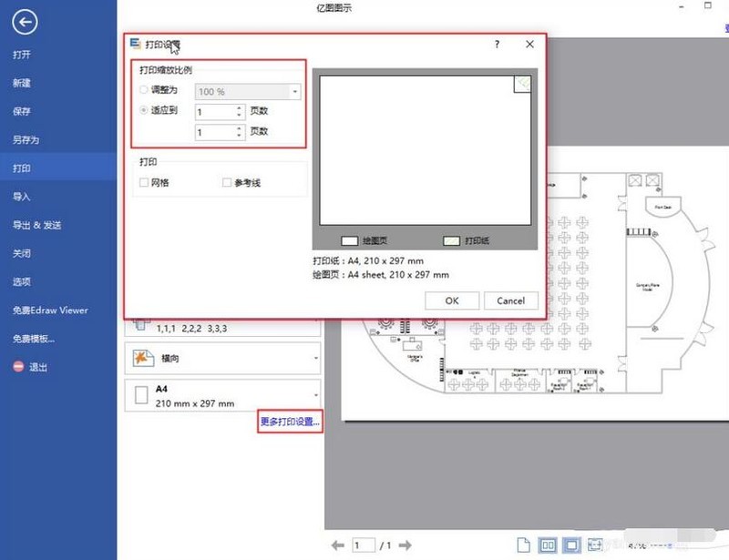
Task: Close the 打印设置 dialog
Action: click(x=529, y=44)
